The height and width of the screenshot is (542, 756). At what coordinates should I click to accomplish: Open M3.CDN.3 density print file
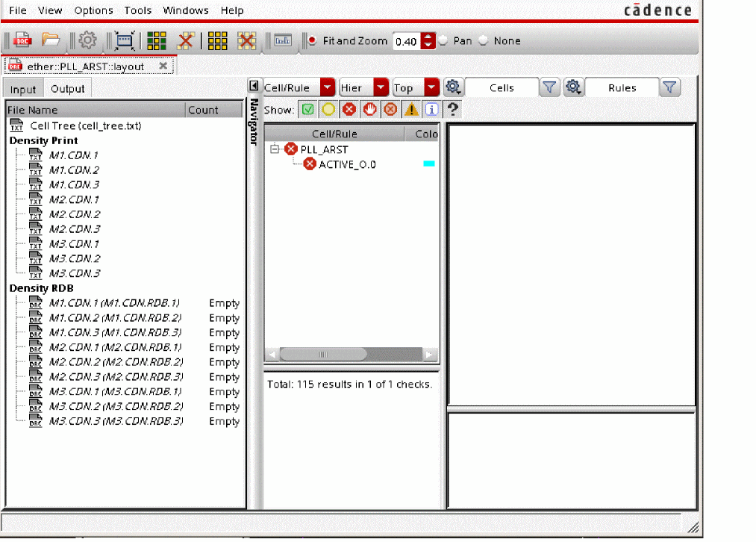click(74, 273)
